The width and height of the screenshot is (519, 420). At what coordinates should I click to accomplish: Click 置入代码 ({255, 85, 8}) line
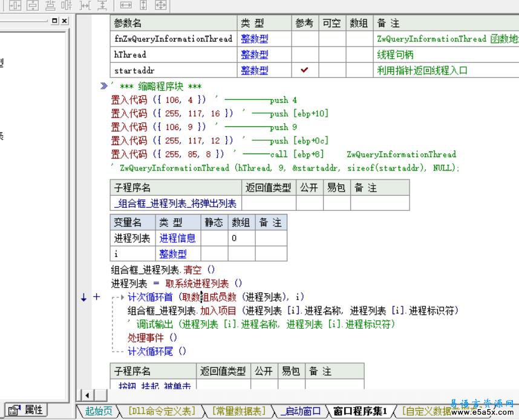coord(283,154)
